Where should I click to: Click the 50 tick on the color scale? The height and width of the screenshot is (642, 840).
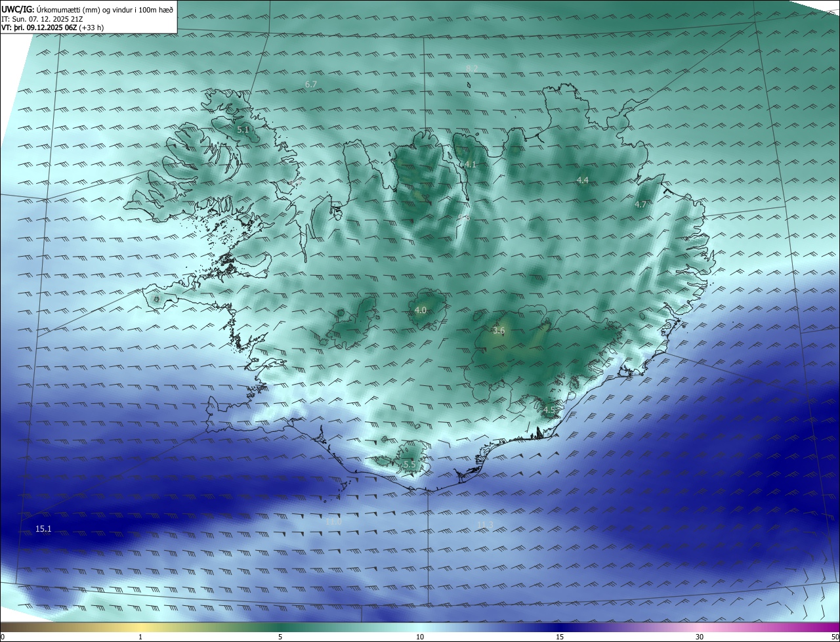[x=835, y=637]
